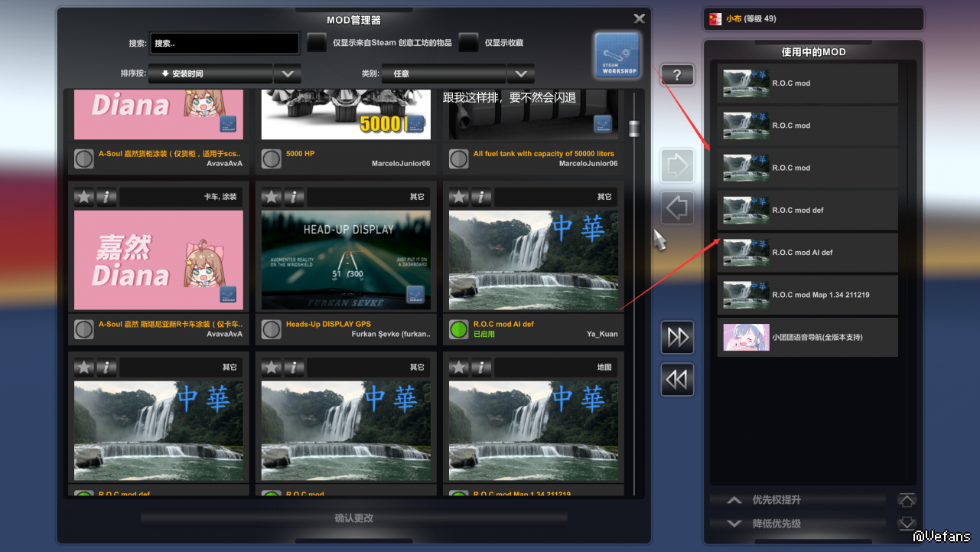Toggle the 5000 HP mod enable circle

(x=272, y=158)
